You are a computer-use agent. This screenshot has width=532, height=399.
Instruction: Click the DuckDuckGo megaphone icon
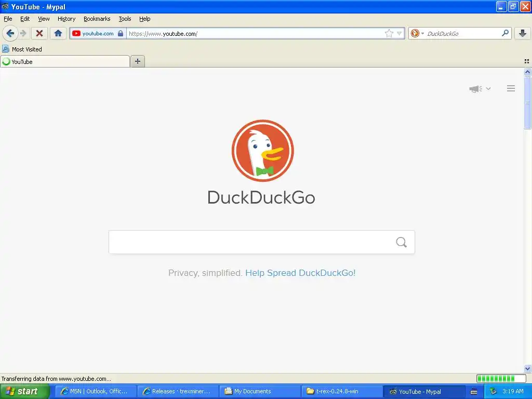[x=476, y=89]
